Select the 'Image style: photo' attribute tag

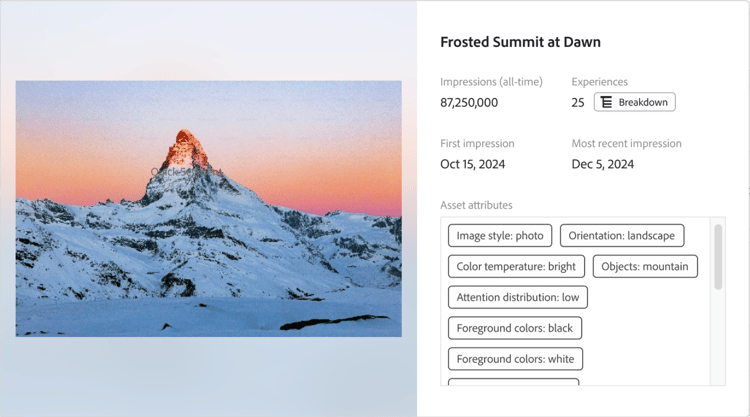tap(500, 236)
